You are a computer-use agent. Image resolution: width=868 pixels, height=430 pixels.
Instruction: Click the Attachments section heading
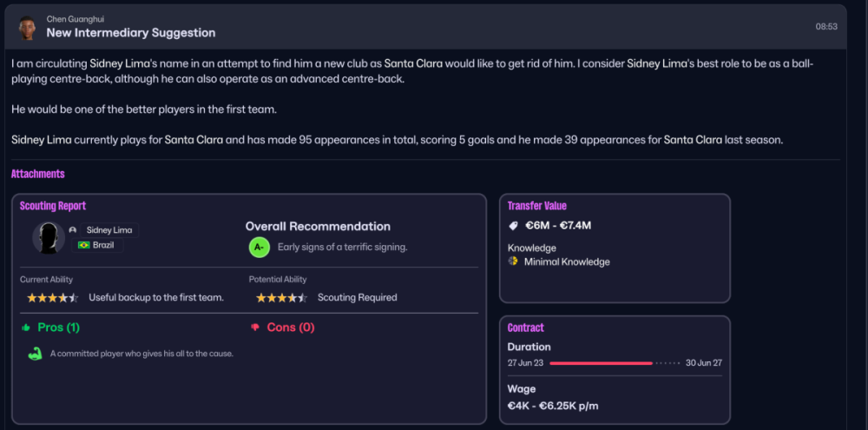pos(37,174)
